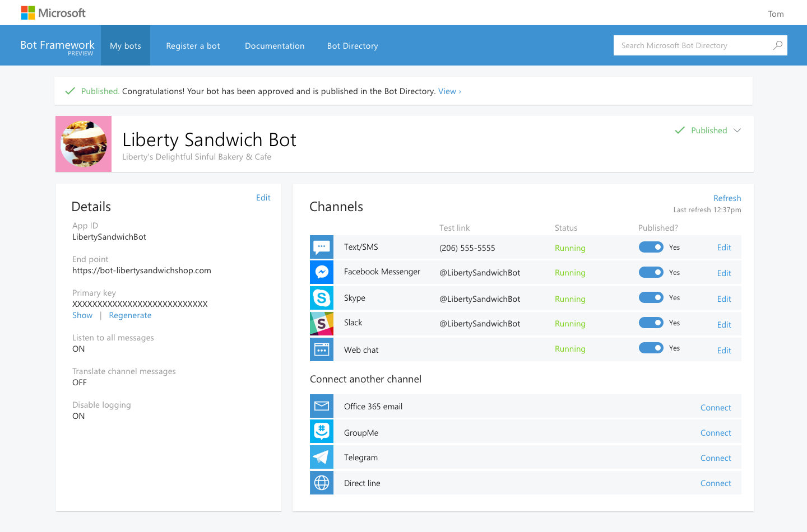Screen dimensions: 807x532
Task: Click the Bot Framework Preview title
Action: [x=57, y=47]
